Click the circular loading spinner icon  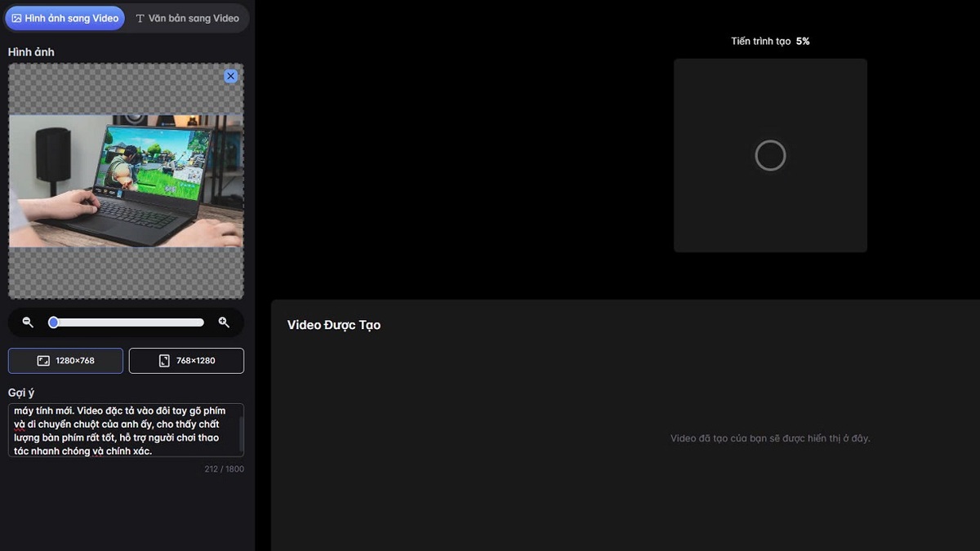[770, 155]
